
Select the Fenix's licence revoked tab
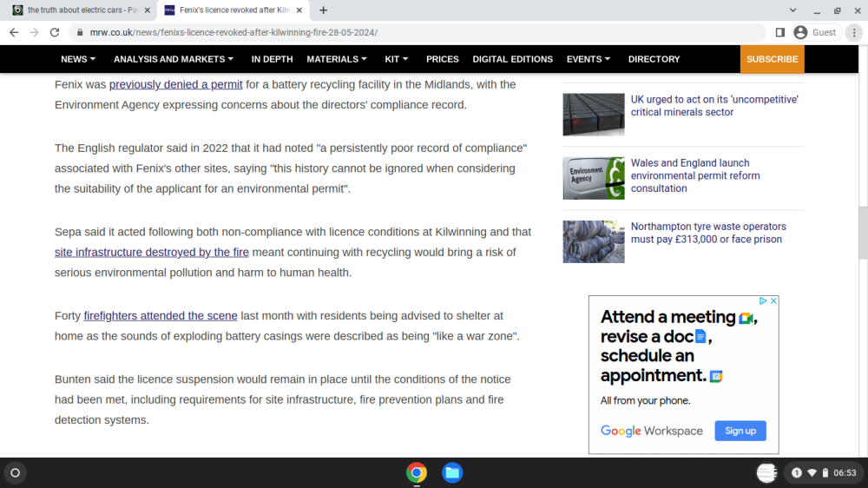click(x=233, y=10)
